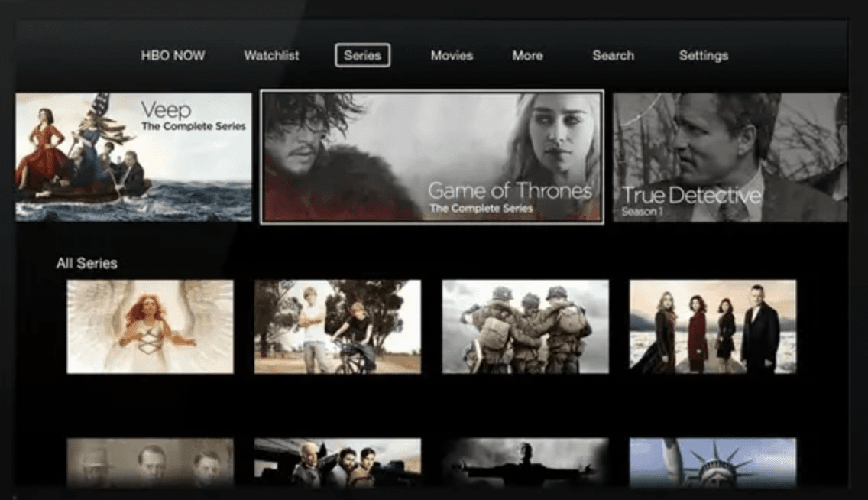Open the More menu item
Screen dimensions: 868x500
pos(527,55)
